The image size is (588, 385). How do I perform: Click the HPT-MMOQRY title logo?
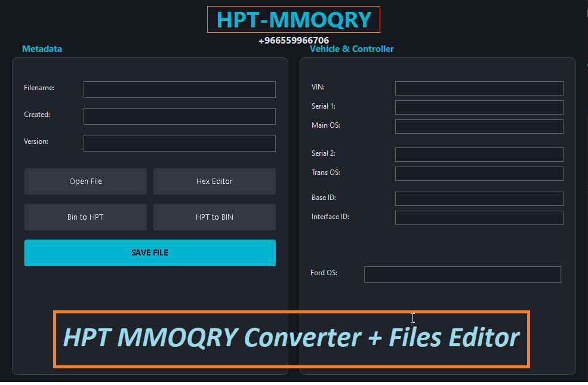(294, 20)
